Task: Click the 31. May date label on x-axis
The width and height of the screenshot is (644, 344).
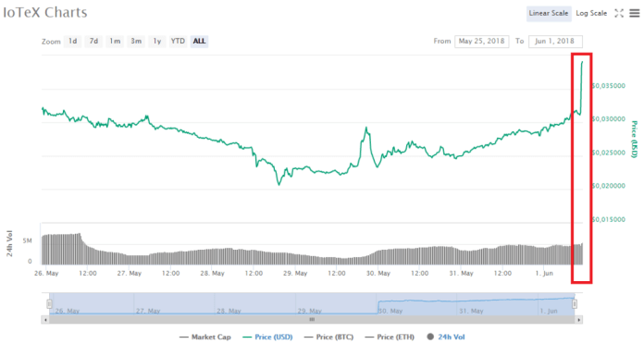Action: coord(461,273)
